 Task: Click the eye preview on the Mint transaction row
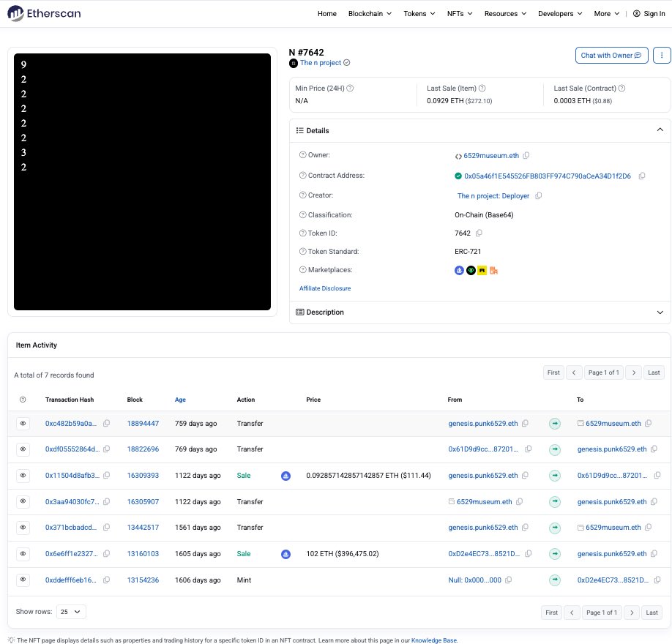click(23, 580)
